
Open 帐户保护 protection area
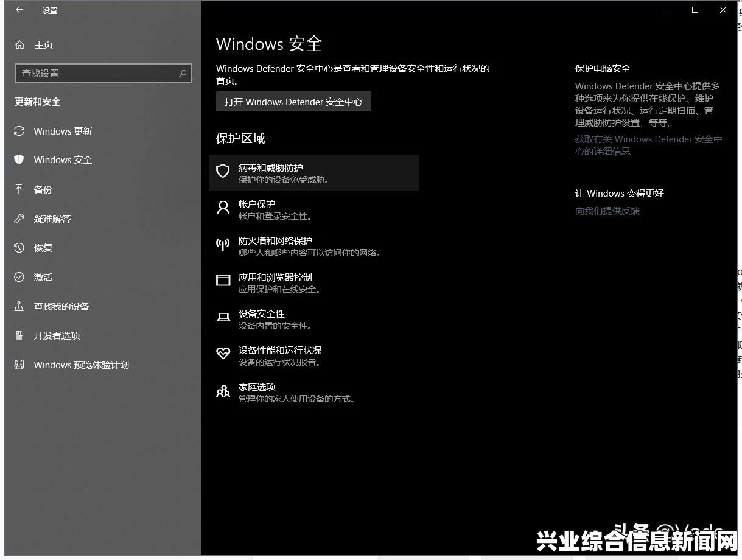tap(313, 209)
